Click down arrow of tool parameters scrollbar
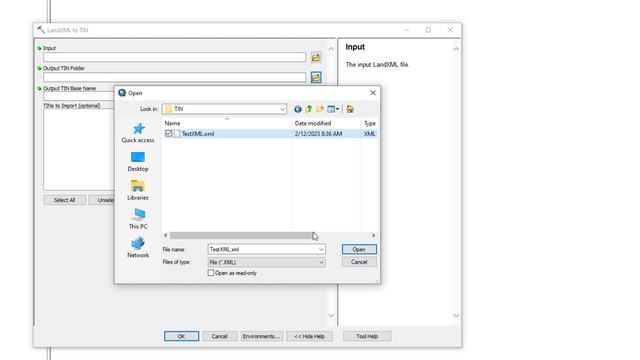The width and height of the screenshot is (640, 360). pyautogui.click(x=331, y=316)
